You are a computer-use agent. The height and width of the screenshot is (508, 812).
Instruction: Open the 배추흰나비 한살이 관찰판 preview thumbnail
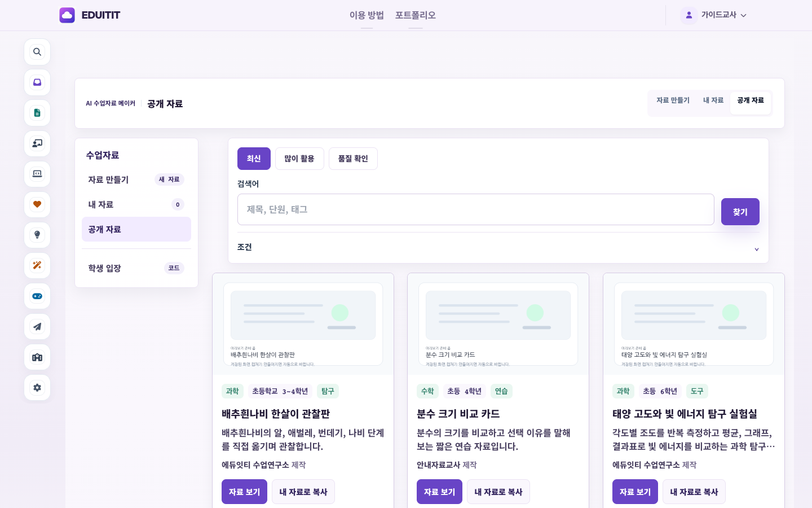(x=303, y=324)
